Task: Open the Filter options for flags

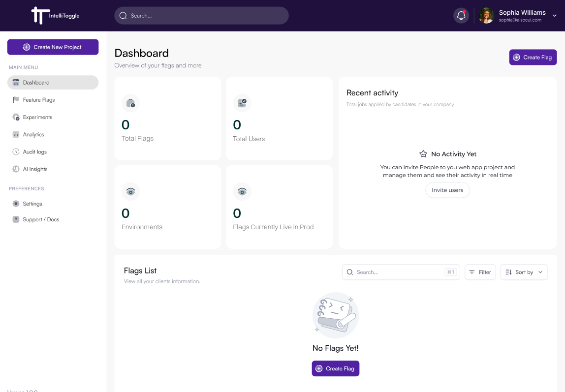Action: click(x=480, y=272)
